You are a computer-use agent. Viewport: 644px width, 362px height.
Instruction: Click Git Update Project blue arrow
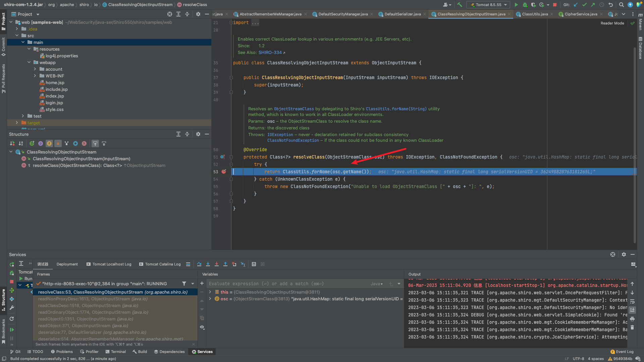tap(576, 5)
